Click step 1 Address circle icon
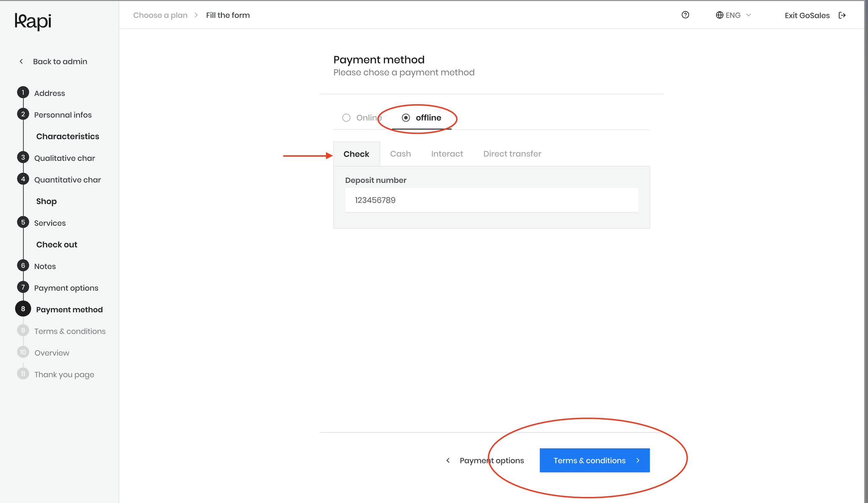Viewport: 868px width, 503px height. [23, 93]
